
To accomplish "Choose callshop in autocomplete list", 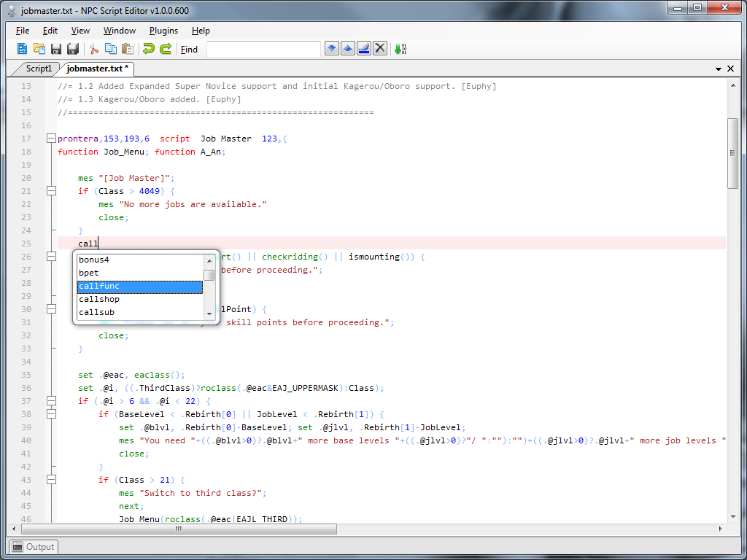I will click(140, 299).
